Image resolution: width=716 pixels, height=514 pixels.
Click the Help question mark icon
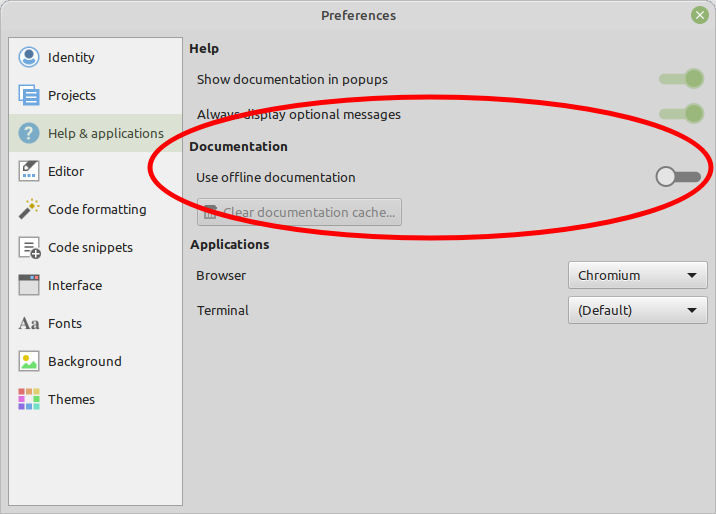tap(29, 133)
